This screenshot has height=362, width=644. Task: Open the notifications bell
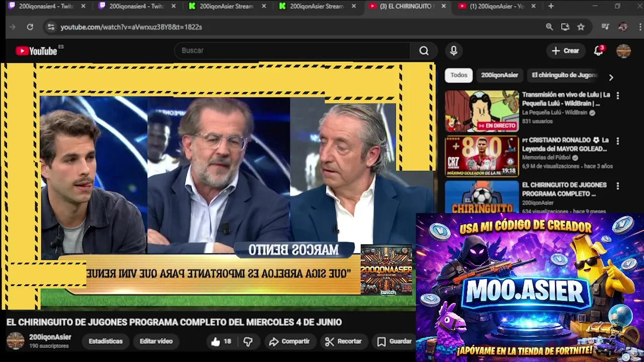(598, 51)
